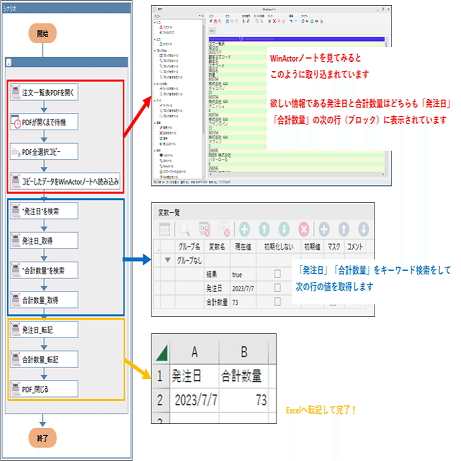Click the pink X delete-variable icon

(304, 229)
